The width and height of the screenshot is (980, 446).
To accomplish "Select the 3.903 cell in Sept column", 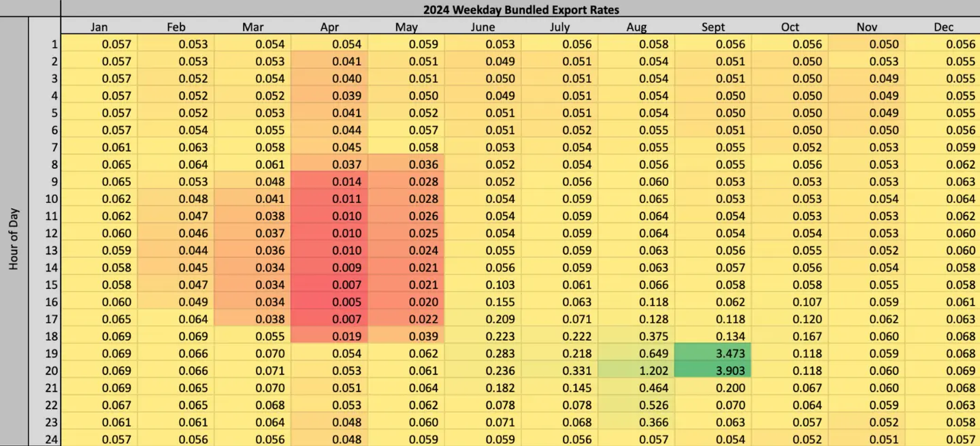I will coord(713,371).
